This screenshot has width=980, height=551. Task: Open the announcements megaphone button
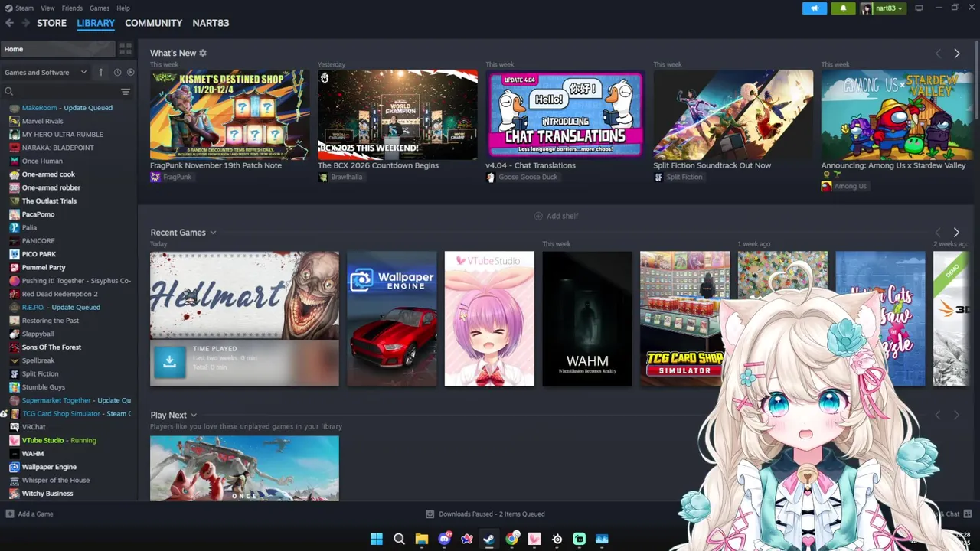[x=815, y=8]
